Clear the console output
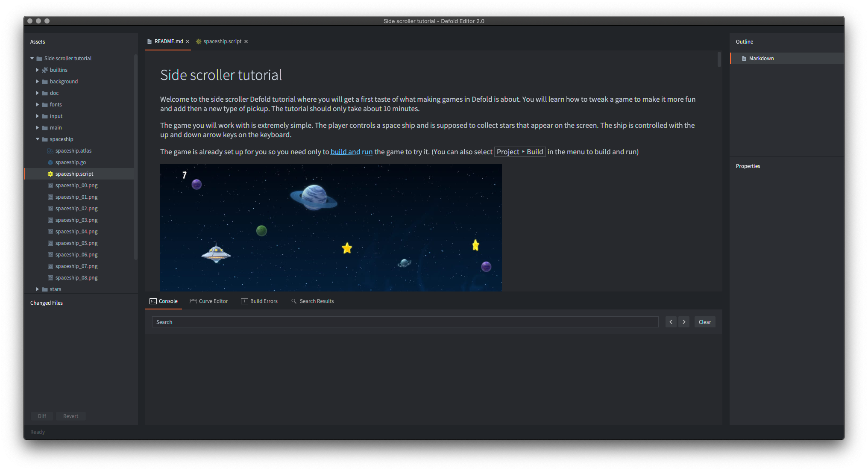Viewport: 868px width, 471px height. (x=705, y=322)
